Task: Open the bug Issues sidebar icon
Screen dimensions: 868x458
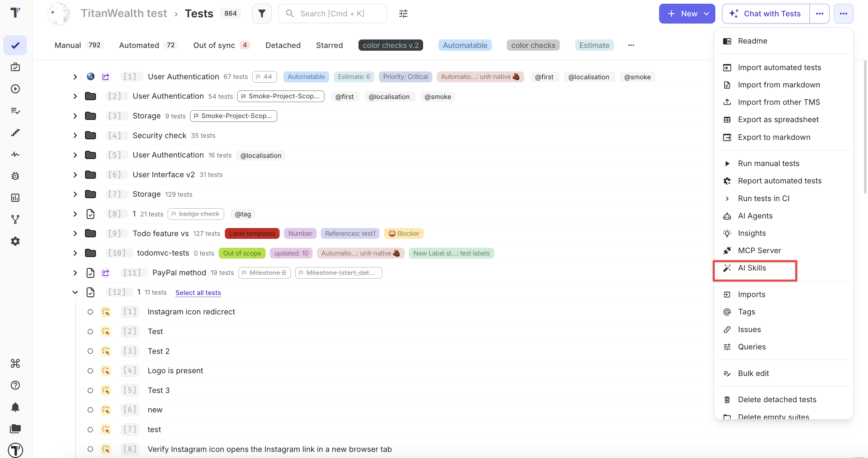Action: [15, 176]
